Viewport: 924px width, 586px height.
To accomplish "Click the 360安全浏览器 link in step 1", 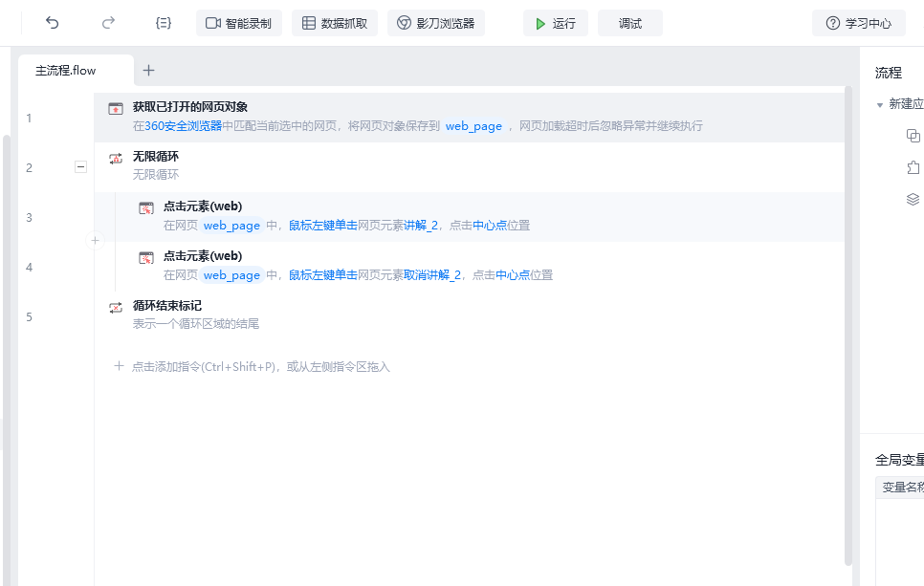I will (x=184, y=126).
